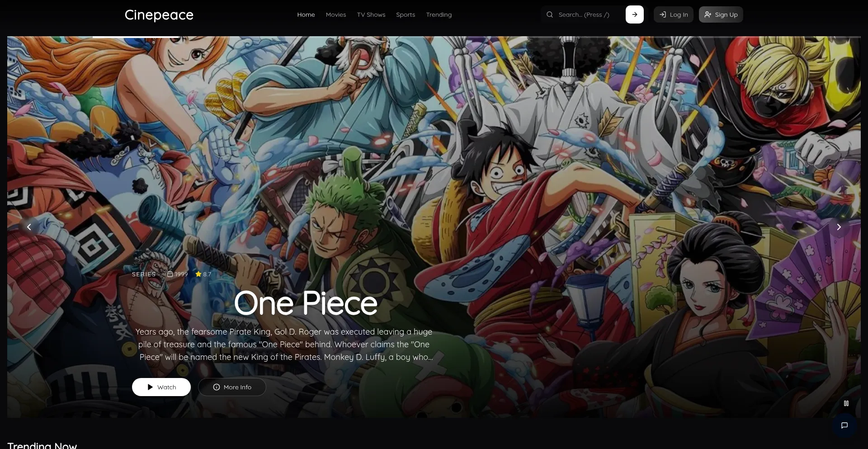Click the magnifier search icon
This screenshot has width=868, height=449.
(x=550, y=14)
